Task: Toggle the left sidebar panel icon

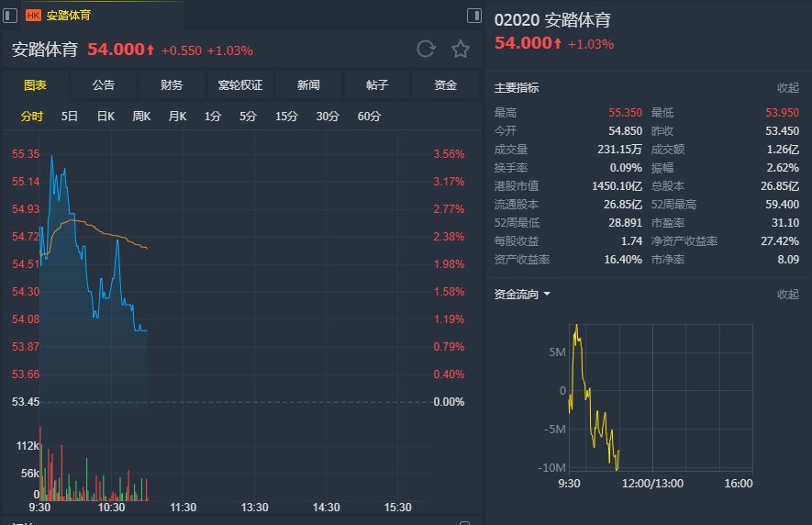Action: point(10,15)
